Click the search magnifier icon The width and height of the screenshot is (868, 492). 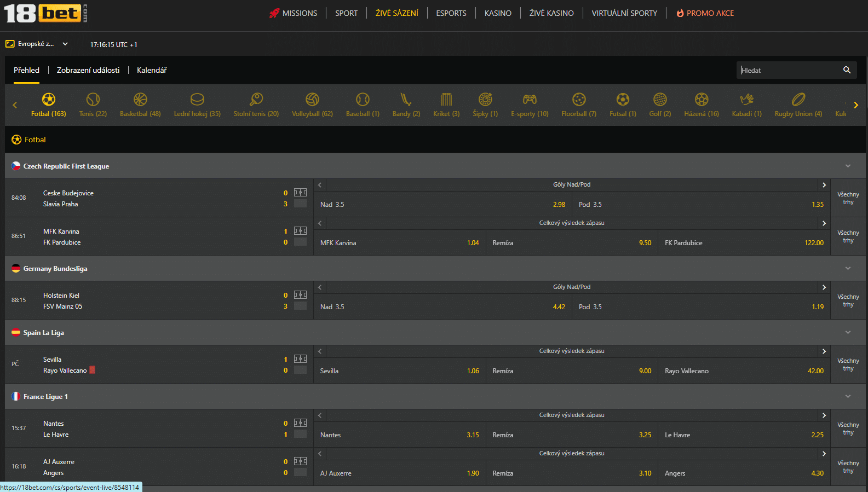click(847, 70)
